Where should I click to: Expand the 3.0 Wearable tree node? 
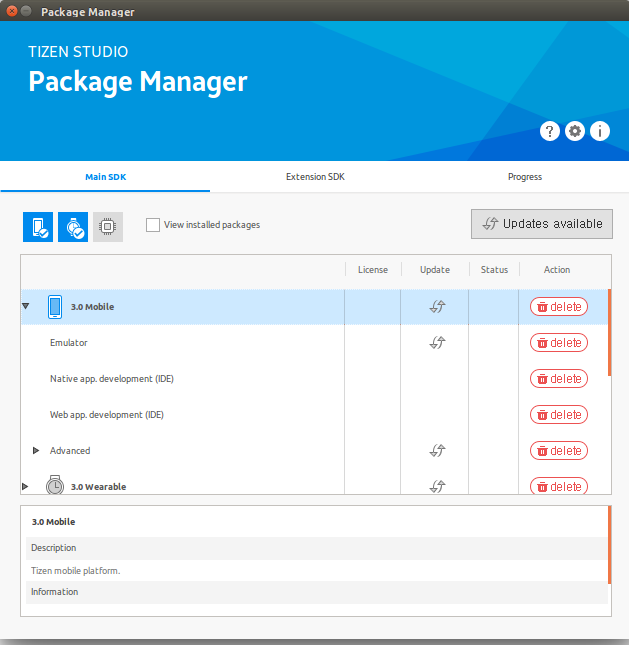coord(26,487)
